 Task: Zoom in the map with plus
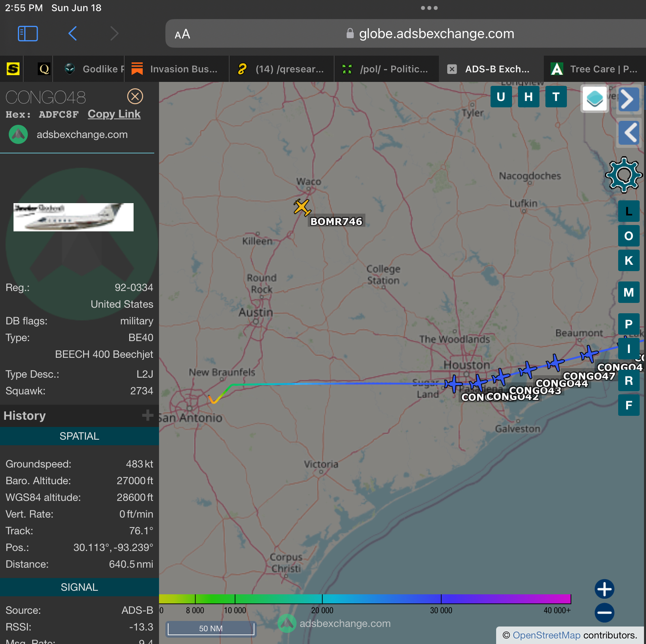coord(604,589)
